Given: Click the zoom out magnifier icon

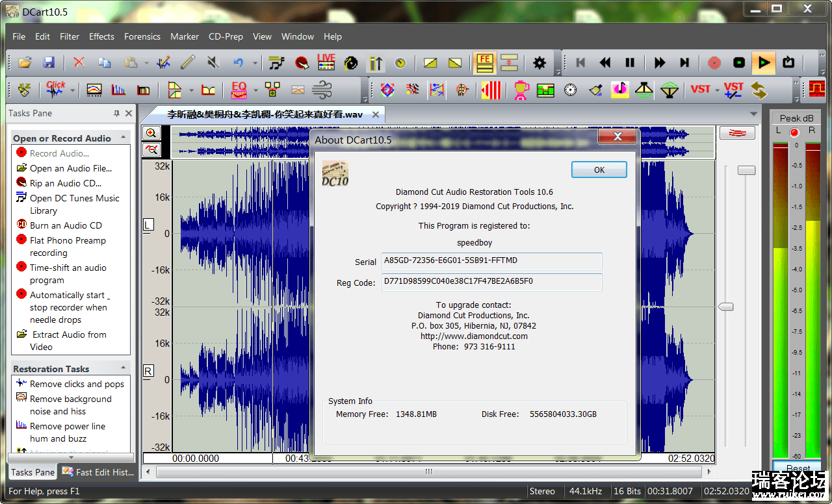Looking at the screenshot, I should [151, 150].
